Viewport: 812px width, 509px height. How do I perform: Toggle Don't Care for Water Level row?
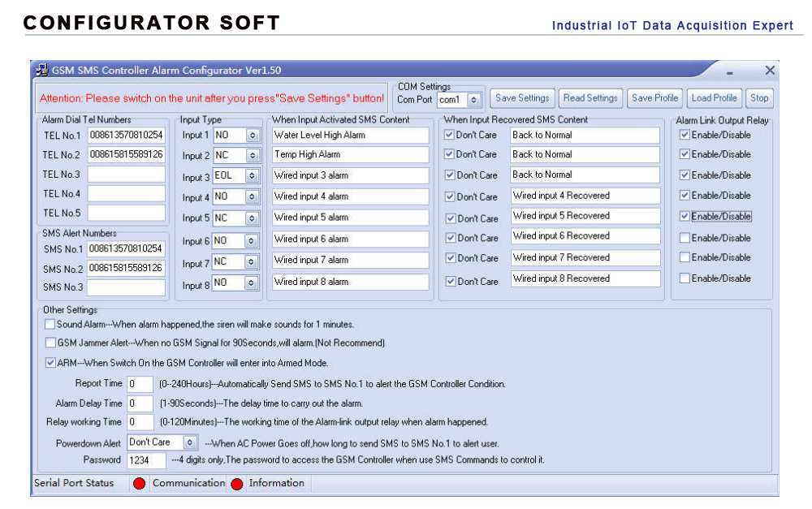[x=450, y=135]
